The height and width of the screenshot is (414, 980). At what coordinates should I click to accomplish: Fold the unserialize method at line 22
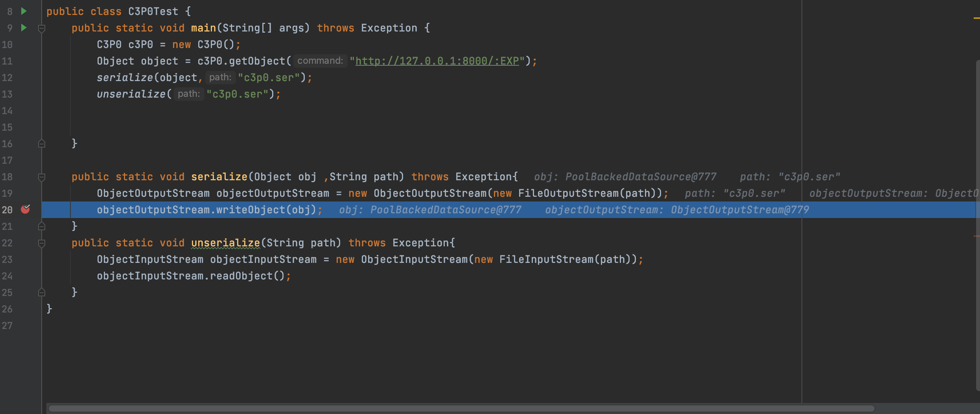coord(42,243)
